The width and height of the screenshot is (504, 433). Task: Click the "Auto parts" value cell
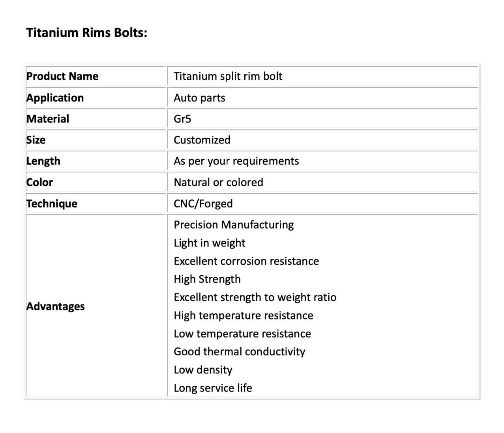point(199,98)
